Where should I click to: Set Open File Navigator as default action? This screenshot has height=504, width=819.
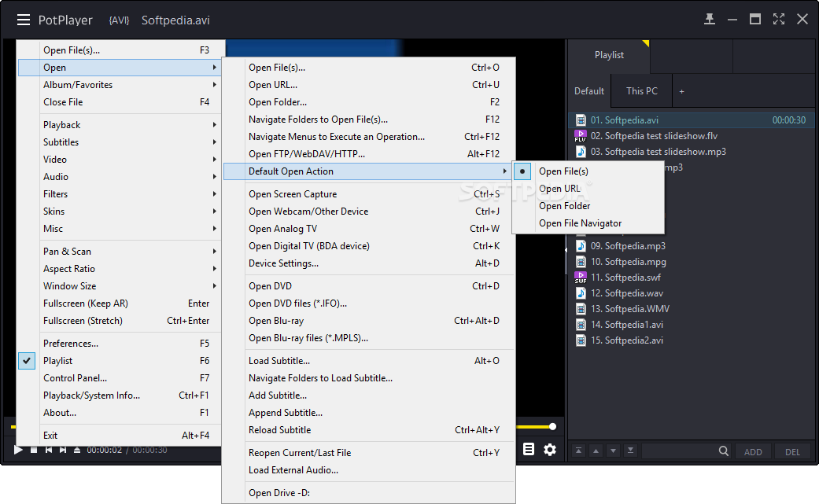pyautogui.click(x=588, y=223)
